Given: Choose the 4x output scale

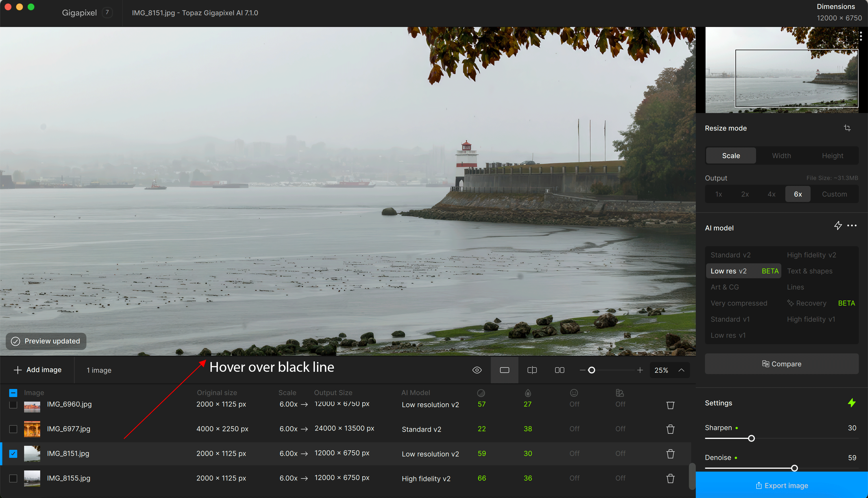Looking at the screenshot, I should coord(771,194).
